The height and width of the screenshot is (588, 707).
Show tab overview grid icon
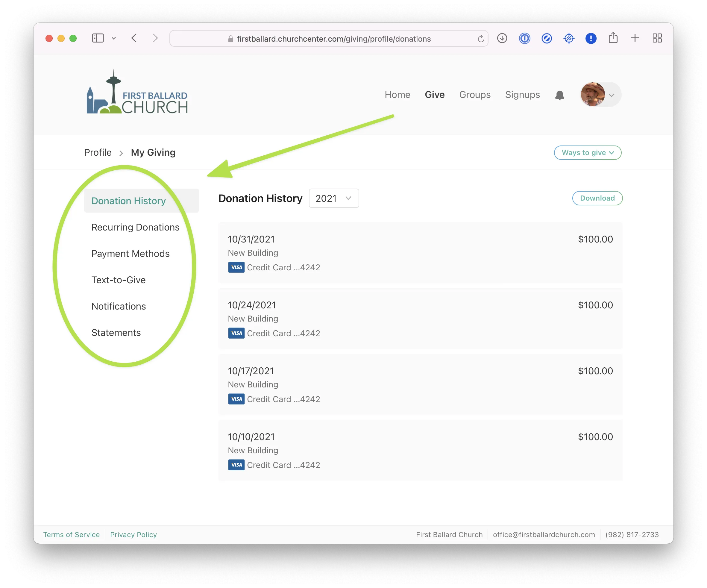tap(657, 38)
